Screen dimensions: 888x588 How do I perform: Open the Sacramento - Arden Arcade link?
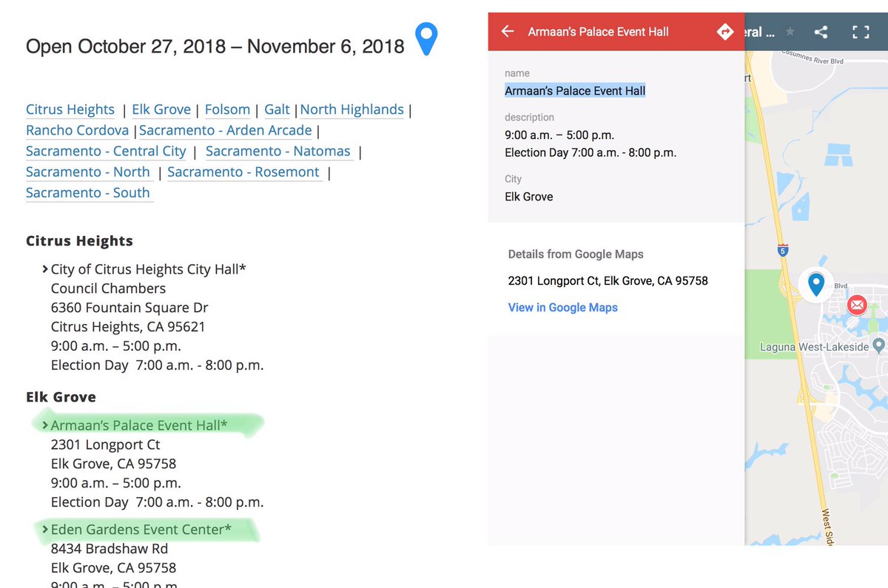tap(225, 130)
